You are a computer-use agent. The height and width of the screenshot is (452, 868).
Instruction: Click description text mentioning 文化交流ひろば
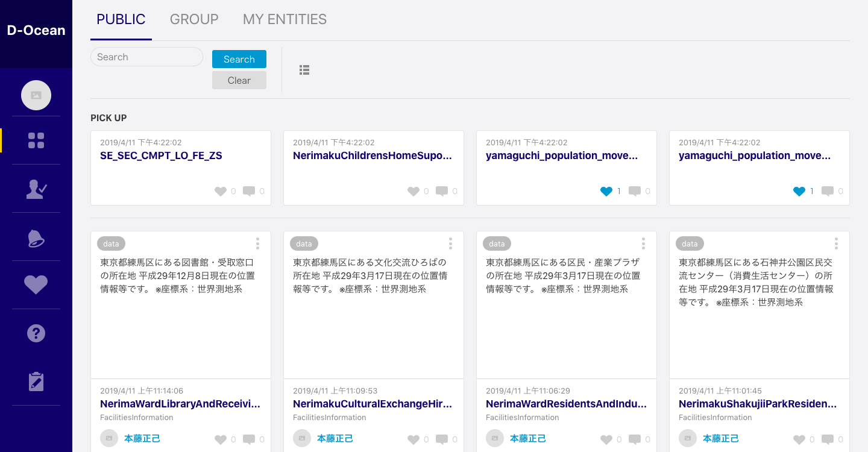(x=370, y=276)
